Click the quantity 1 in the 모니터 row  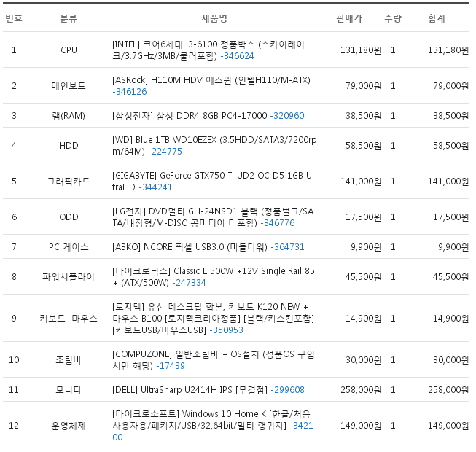tap(393, 390)
